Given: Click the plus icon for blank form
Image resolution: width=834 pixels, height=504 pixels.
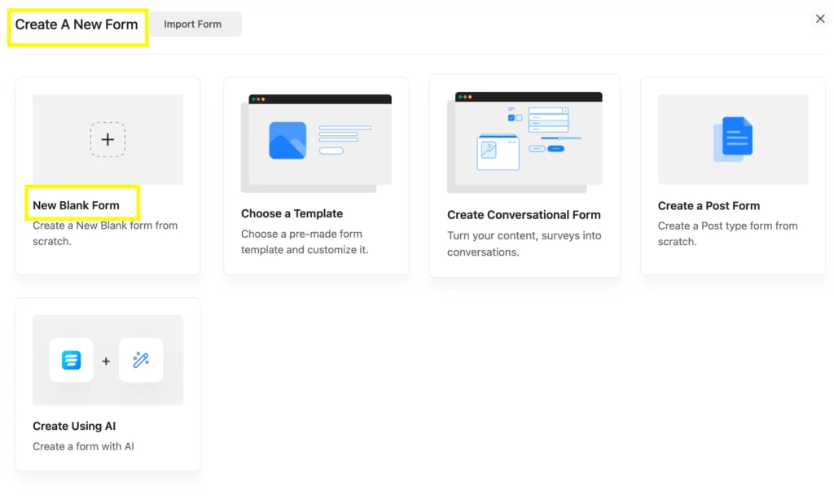Looking at the screenshot, I should pos(108,139).
